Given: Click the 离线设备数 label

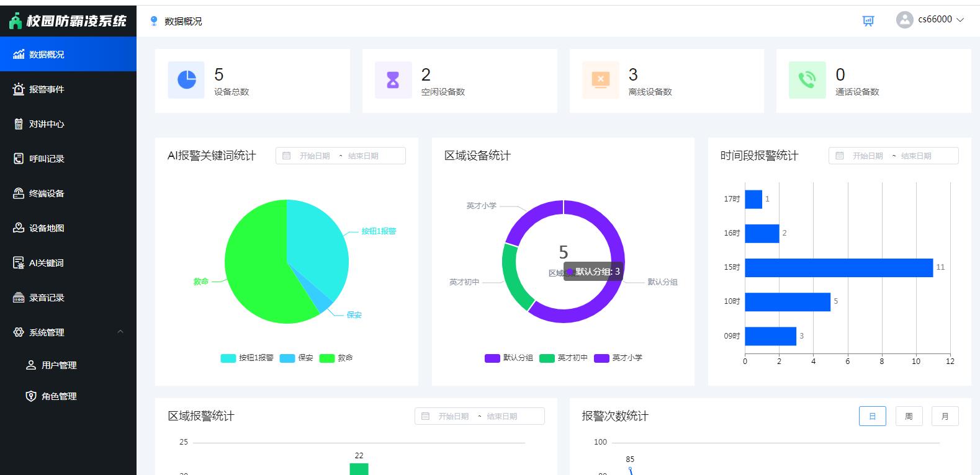Looking at the screenshot, I should pos(650,92).
